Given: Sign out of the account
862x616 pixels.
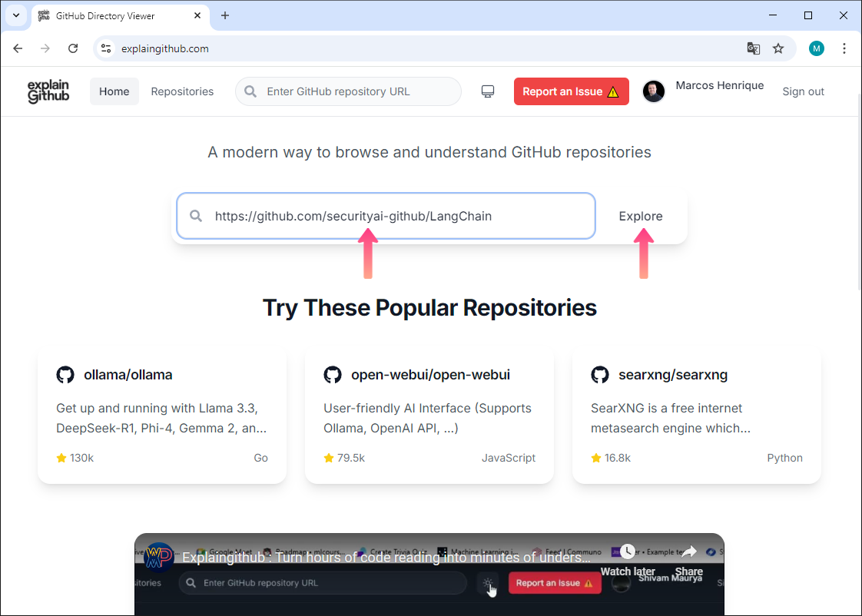Looking at the screenshot, I should click(803, 91).
